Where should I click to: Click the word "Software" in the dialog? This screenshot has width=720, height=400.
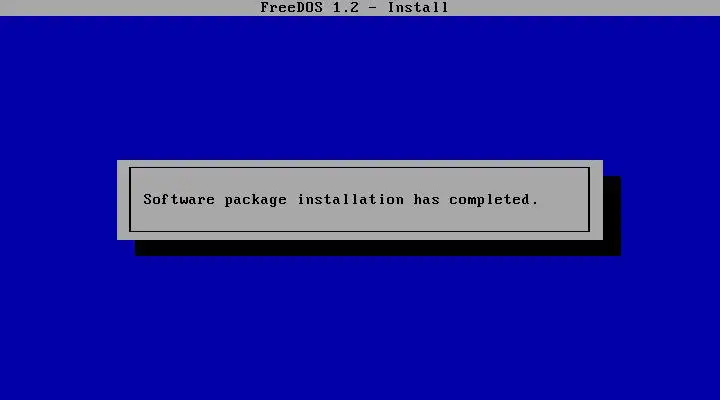(179, 199)
